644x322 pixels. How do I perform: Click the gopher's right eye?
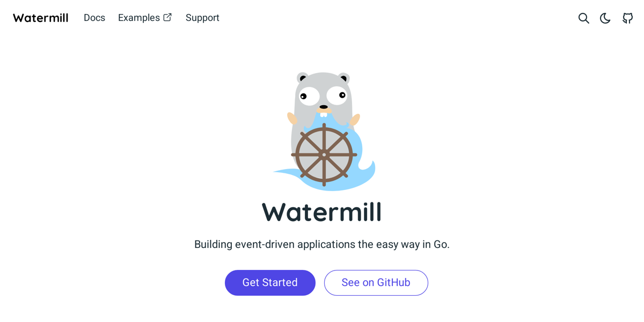[x=337, y=96]
